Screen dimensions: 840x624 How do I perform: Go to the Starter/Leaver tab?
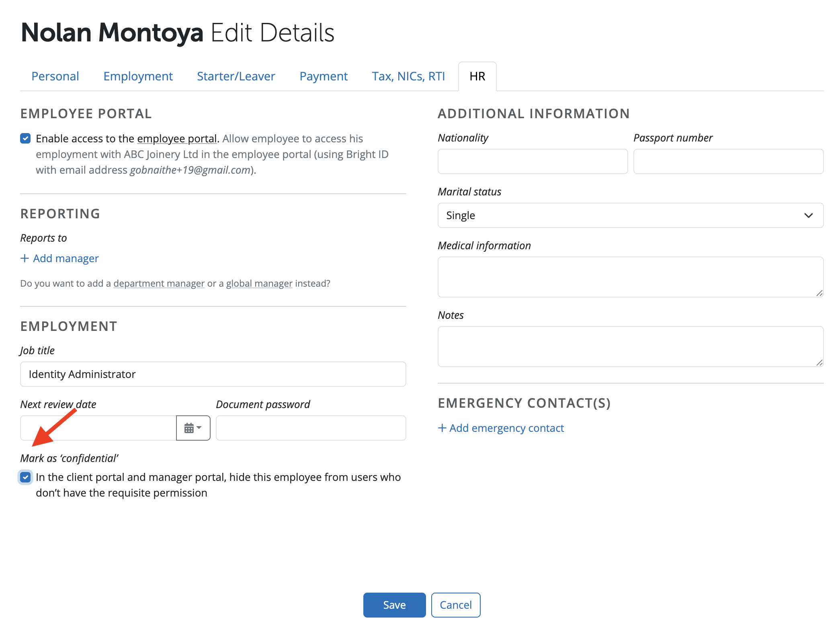pyautogui.click(x=236, y=76)
